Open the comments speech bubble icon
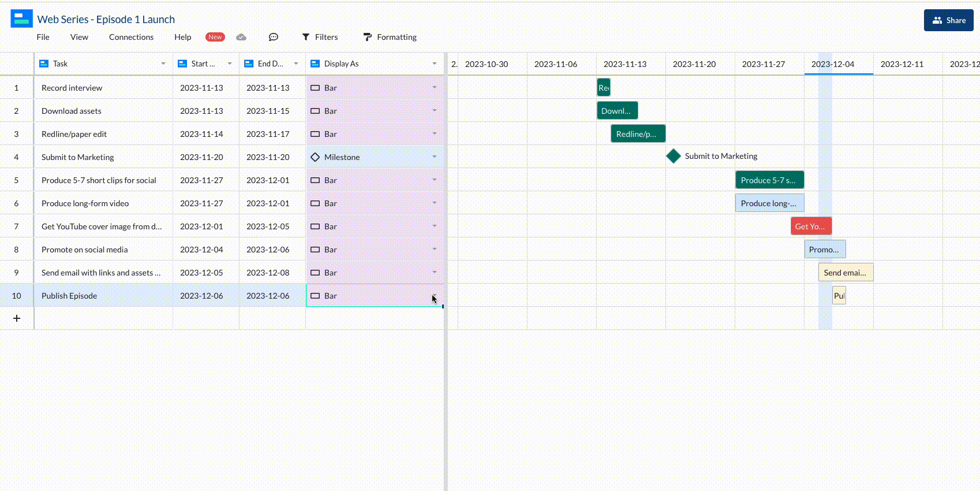This screenshot has width=980, height=491. coord(274,37)
